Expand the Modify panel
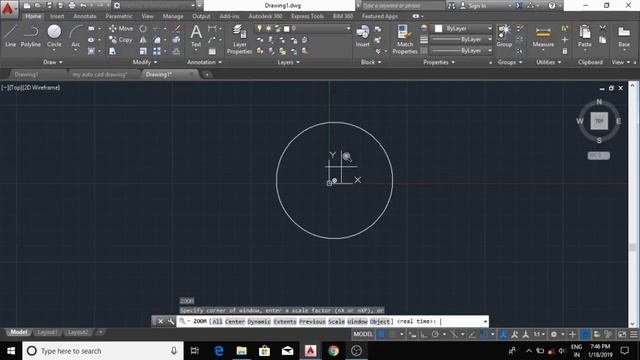Viewport: 640px width, 360px height. click(x=145, y=62)
